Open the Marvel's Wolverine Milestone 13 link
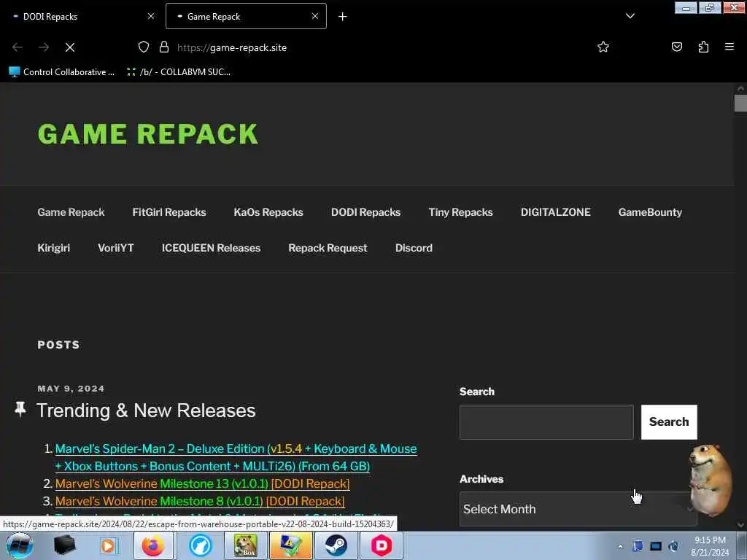The image size is (747, 560). click(x=203, y=484)
